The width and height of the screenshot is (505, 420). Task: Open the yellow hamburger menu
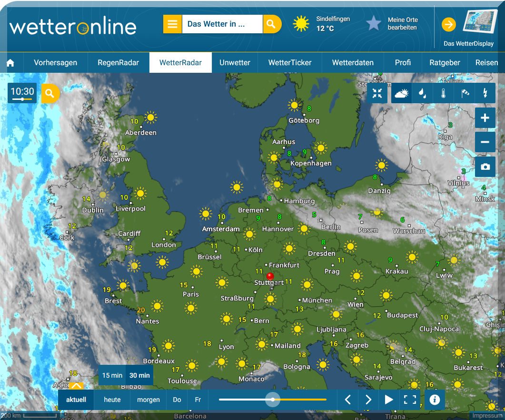[172, 24]
